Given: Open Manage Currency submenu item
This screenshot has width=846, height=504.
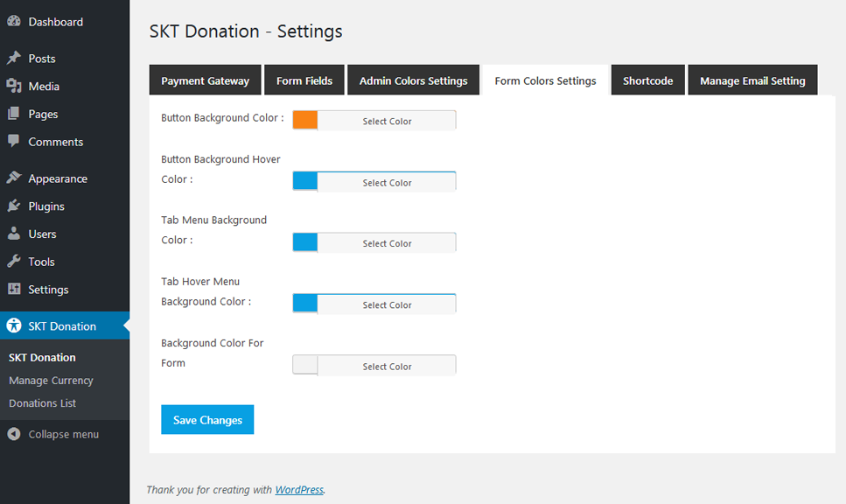Looking at the screenshot, I should (x=51, y=381).
